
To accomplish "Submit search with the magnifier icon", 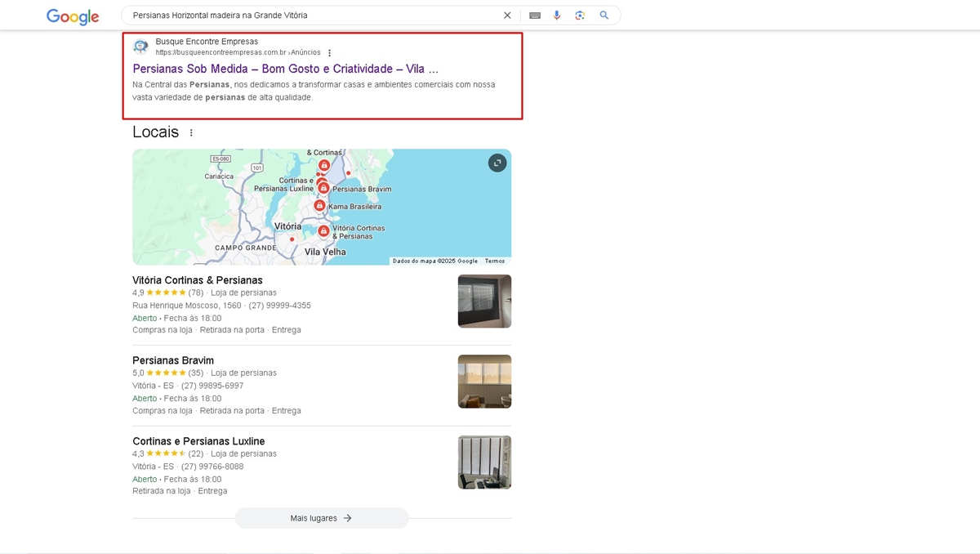I will tap(604, 16).
